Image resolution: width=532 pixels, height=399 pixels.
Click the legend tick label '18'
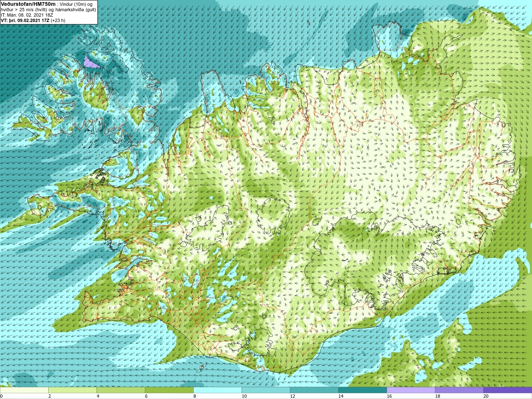tap(438, 396)
